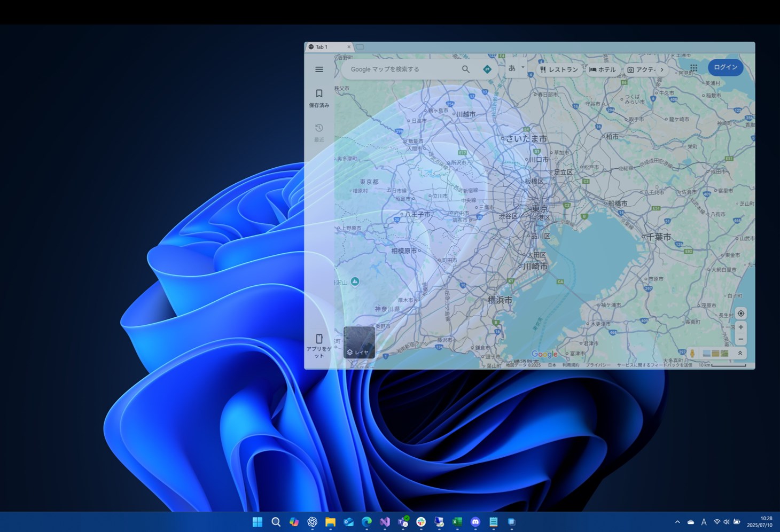Click the 川崎市 label on the map
Image resolution: width=780 pixels, height=532 pixels.
pyautogui.click(x=535, y=266)
